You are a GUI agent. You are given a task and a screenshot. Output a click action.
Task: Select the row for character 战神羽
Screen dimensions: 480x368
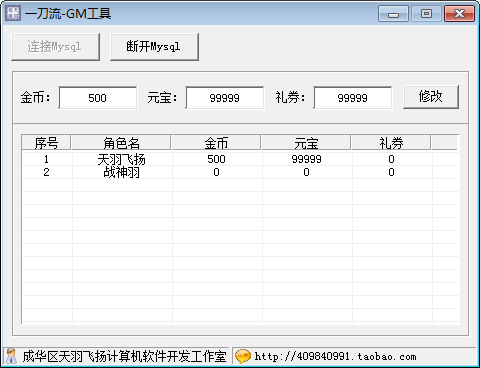[x=240, y=172]
